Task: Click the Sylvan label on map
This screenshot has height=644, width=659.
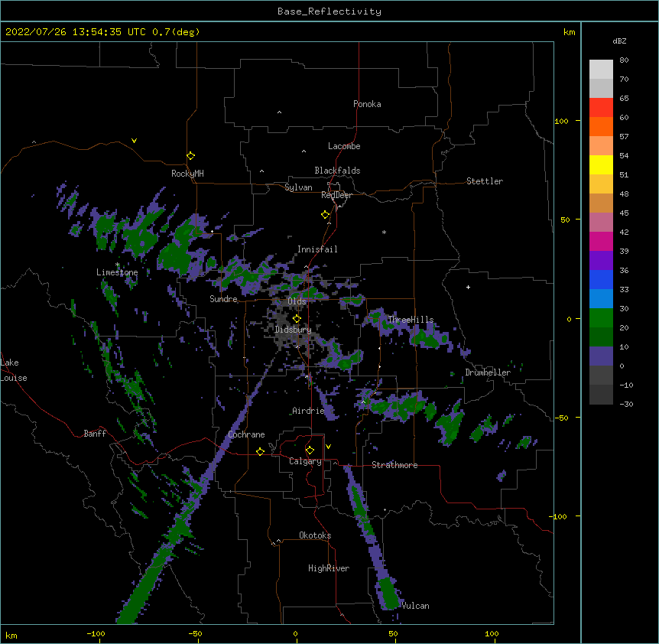Action: coord(298,187)
